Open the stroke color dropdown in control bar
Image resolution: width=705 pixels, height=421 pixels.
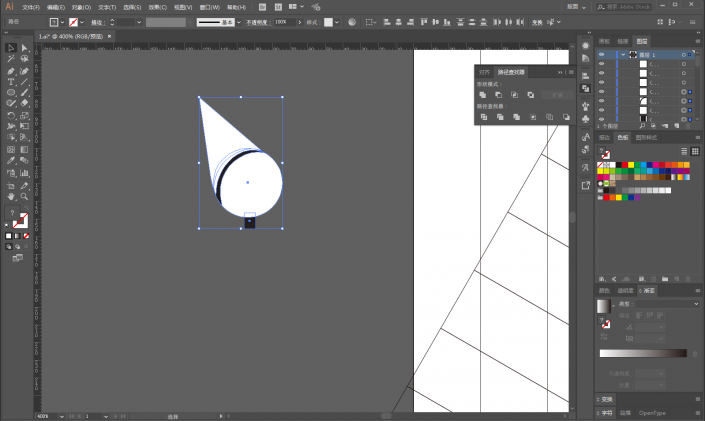click(82, 22)
